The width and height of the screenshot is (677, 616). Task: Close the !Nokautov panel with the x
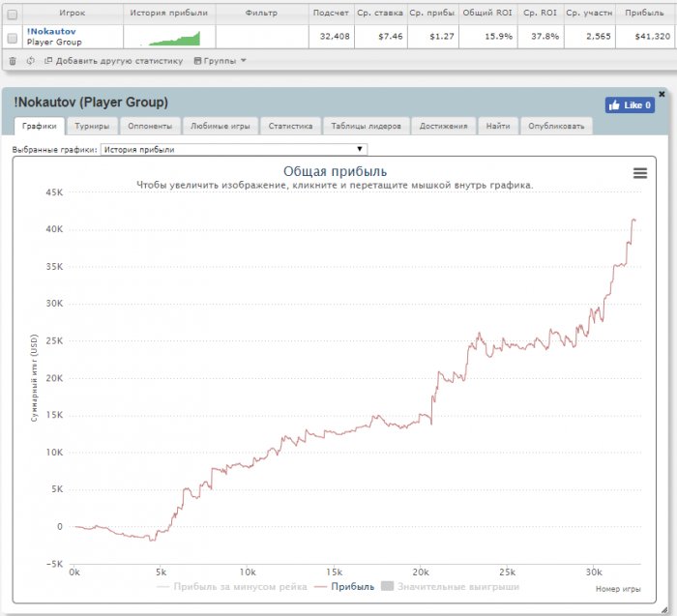coord(662,94)
